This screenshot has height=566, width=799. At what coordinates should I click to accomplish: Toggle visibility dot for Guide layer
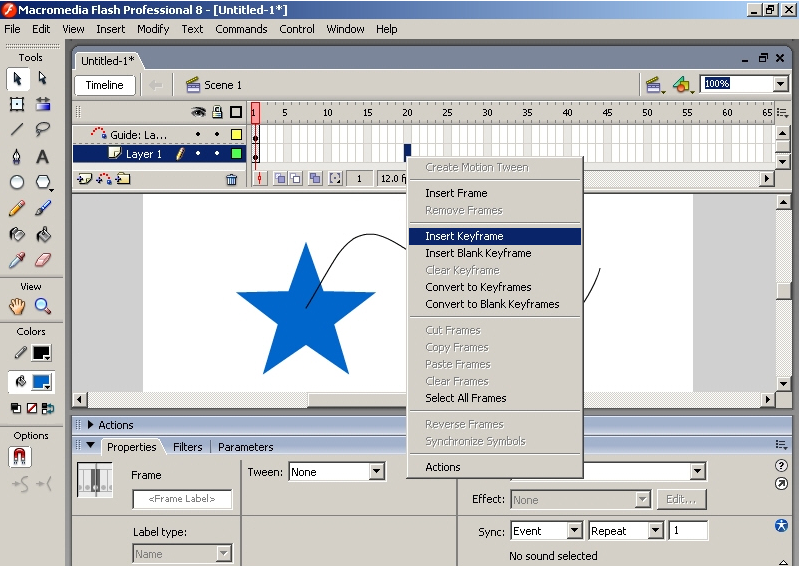coord(198,134)
